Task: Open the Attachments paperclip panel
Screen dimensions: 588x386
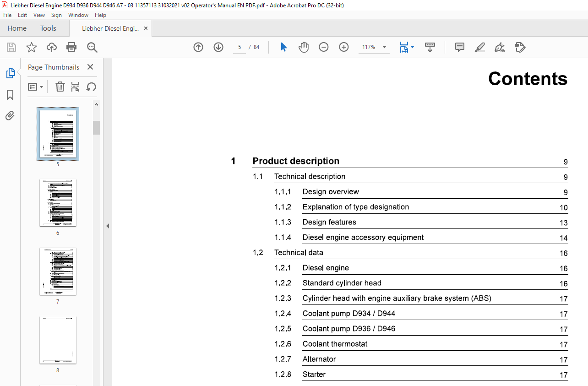Action: point(10,115)
